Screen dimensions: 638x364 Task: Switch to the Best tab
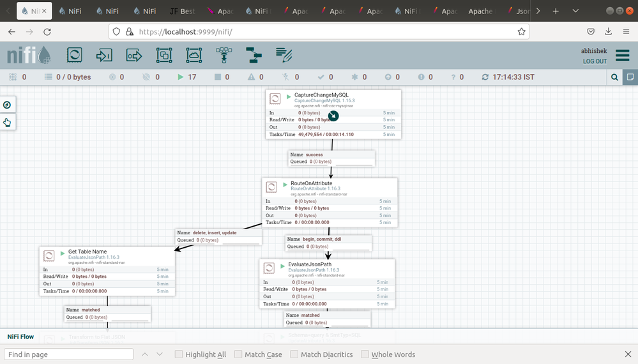(182, 11)
